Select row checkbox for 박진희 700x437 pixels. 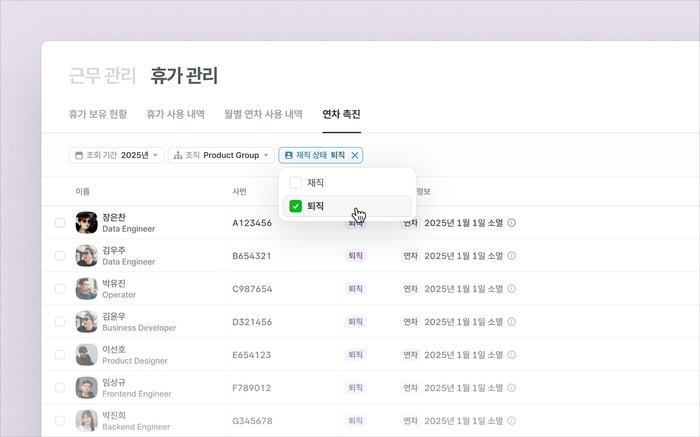[60, 420]
